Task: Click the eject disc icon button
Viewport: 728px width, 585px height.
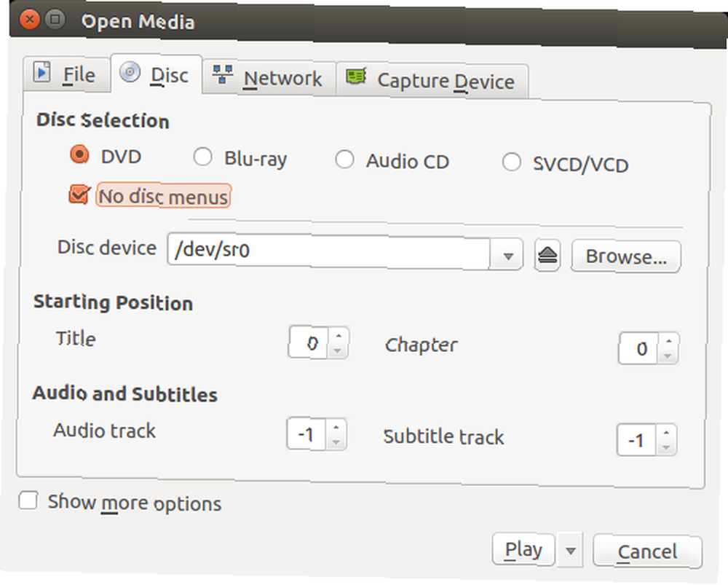Action: pyautogui.click(x=547, y=255)
